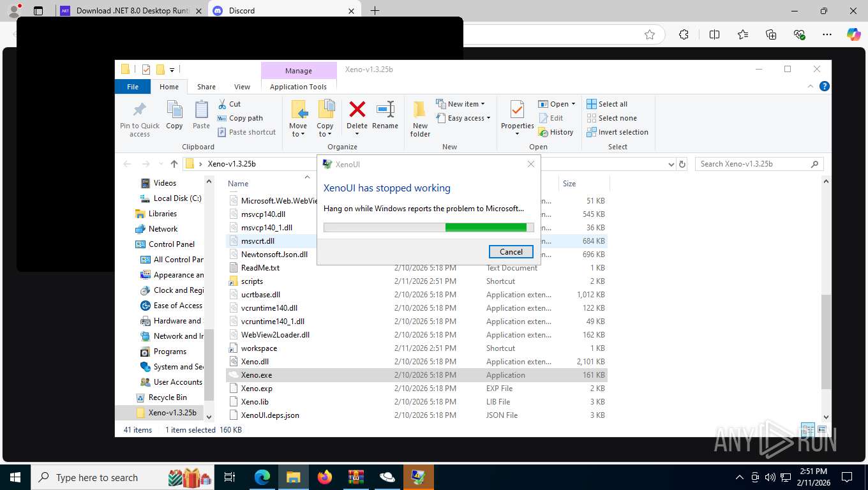
Task: Click Invert selection in ribbon
Action: [x=617, y=132]
